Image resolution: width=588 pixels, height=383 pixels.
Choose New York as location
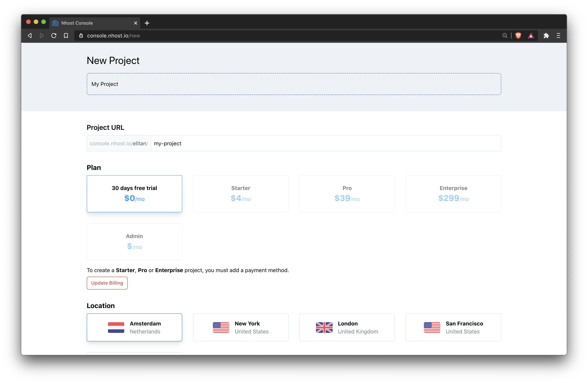tap(241, 327)
